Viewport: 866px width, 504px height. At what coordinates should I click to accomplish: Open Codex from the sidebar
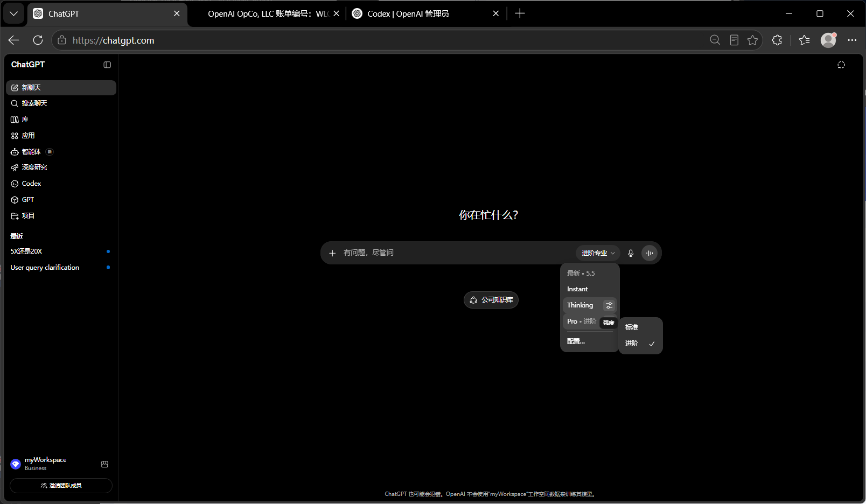(x=61, y=184)
